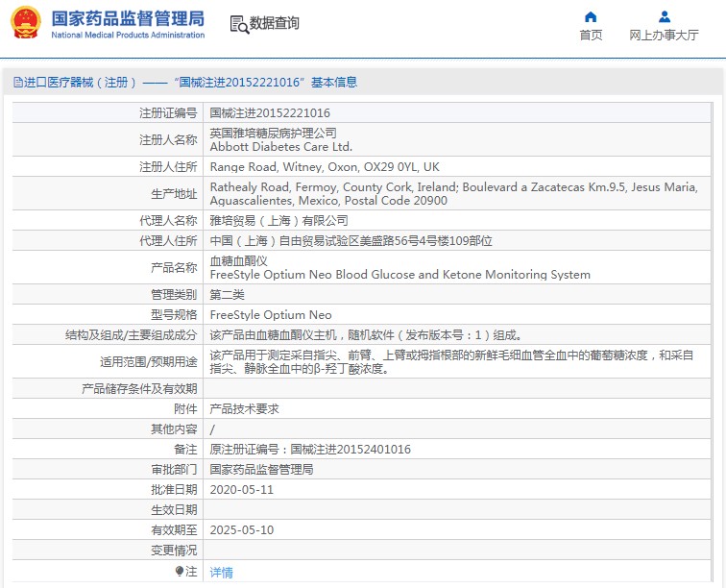Click 国家药品监督管理局 site title
The width and height of the screenshot is (726, 588).
[x=128, y=18]
